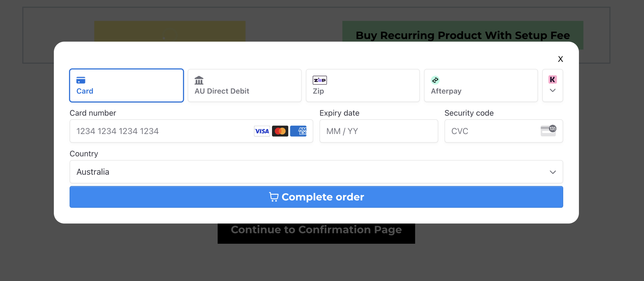Click the Complete order button
Viewport: 644px width, 281px height.
tap(316, 197)
